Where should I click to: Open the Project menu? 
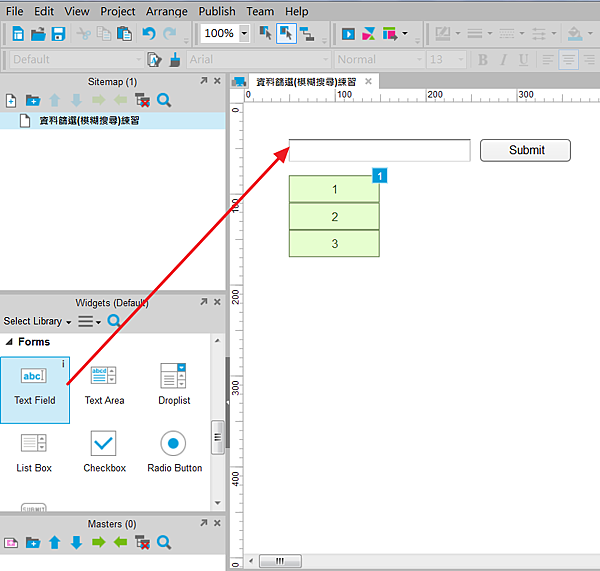tap(117, 11)
